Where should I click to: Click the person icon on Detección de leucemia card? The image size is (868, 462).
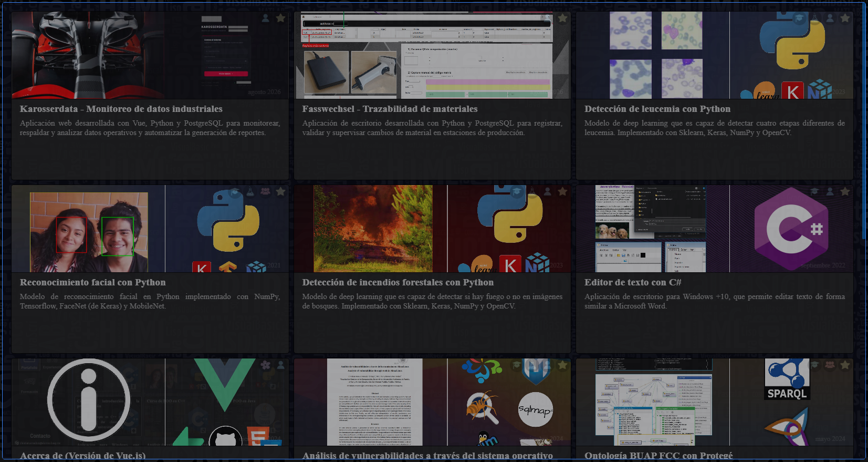(x=830, y=18)
